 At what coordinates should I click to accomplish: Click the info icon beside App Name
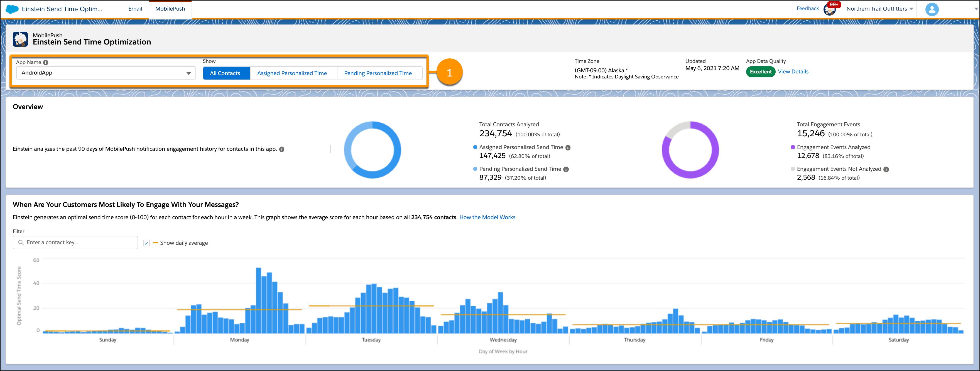click(46, 62)
